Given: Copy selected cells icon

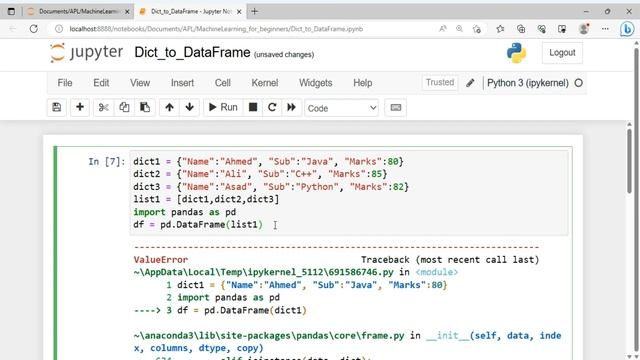Looking at the screenshot, I should (124, 107).
